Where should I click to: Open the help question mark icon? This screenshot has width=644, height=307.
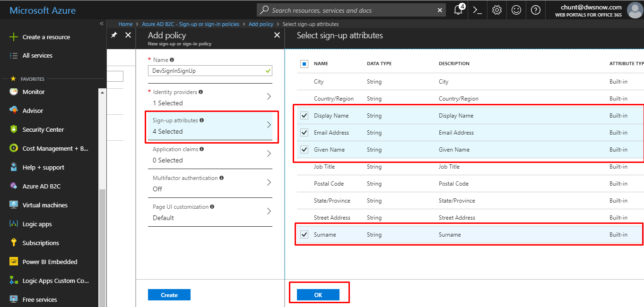pos(536,10)
